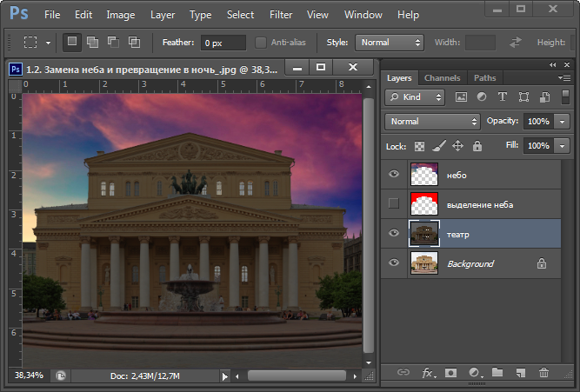Viewport: 580px width, 392px height.
Task: Delete layer with the trash icon
Action: (x=543, y=373)
